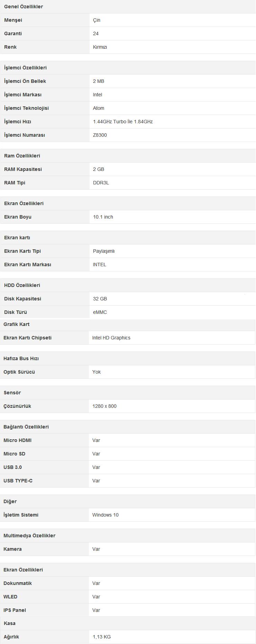The image size is (256, 644).
Task: Select the Multimedya Özellikler section header
Action: 29,536
